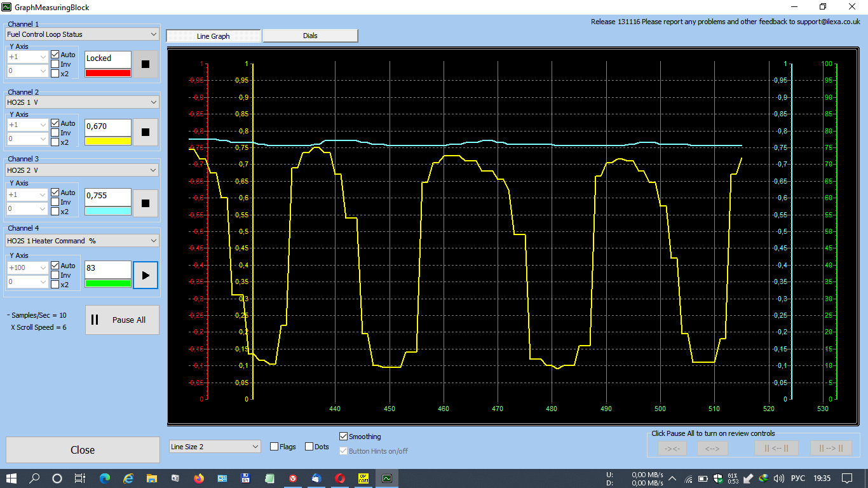This screenshot has width=868, height=488.
Task: Open File Explorer from the taskbar
Action: (x=152, y=478)
